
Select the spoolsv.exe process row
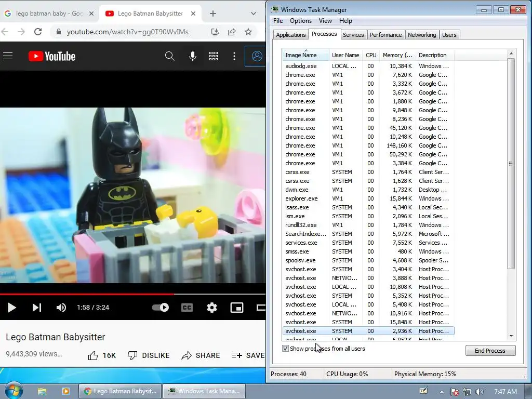[x=368, y=260]
